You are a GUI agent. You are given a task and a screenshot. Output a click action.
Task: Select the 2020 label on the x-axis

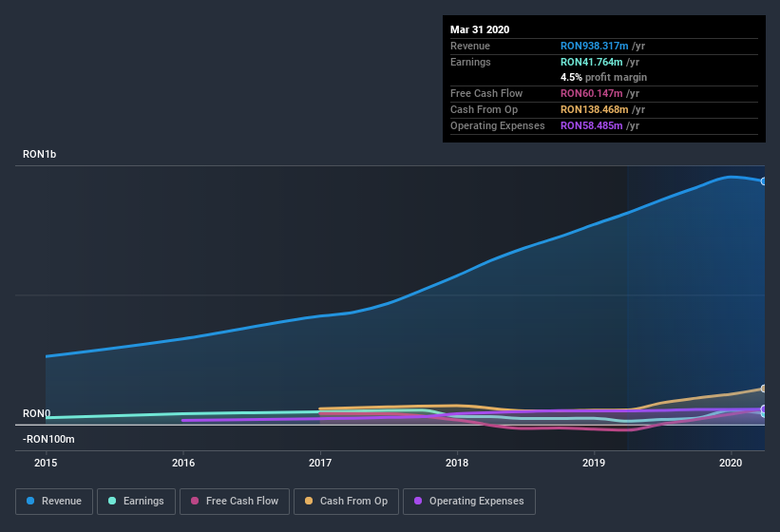pyautogui.click(x=731, y=463)
